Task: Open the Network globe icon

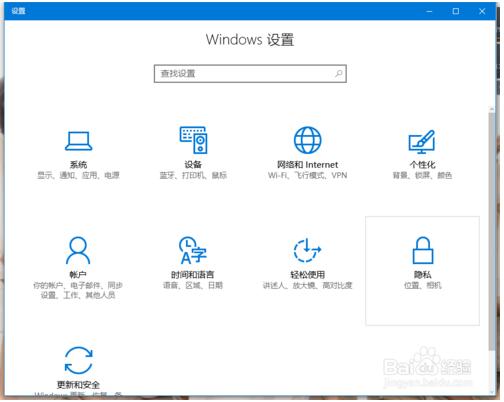Action: point(307,140)
